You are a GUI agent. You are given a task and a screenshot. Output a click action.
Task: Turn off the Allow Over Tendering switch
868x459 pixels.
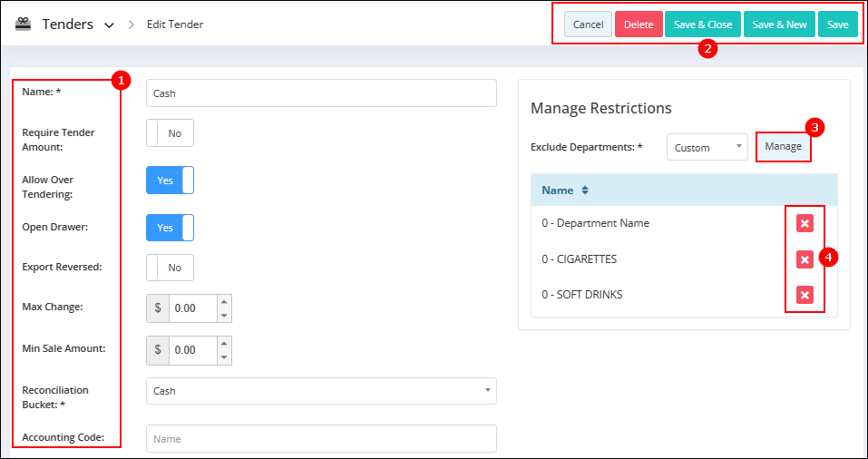tap(170, 181)
